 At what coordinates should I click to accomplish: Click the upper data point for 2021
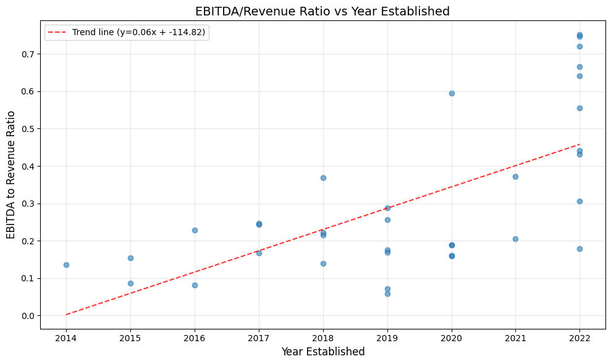point(515,176)
